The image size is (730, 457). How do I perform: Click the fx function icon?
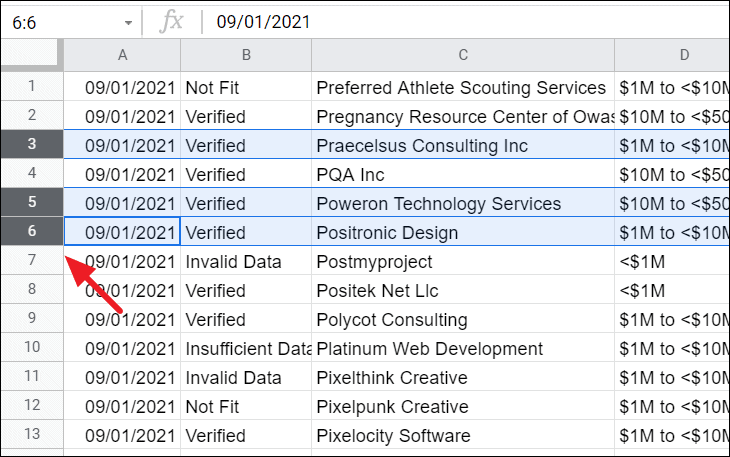click(x=172, y=22)
